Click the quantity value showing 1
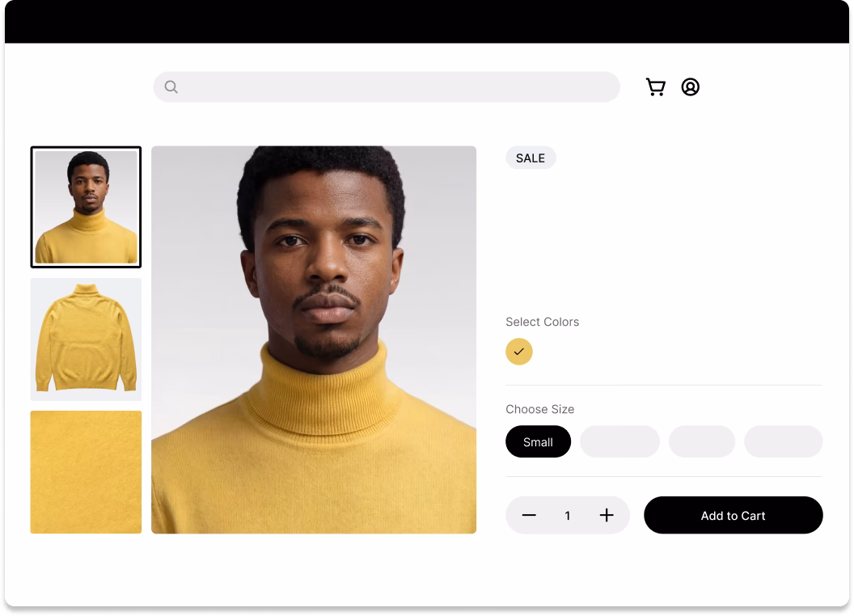The image size is (854, 616). 568,515
